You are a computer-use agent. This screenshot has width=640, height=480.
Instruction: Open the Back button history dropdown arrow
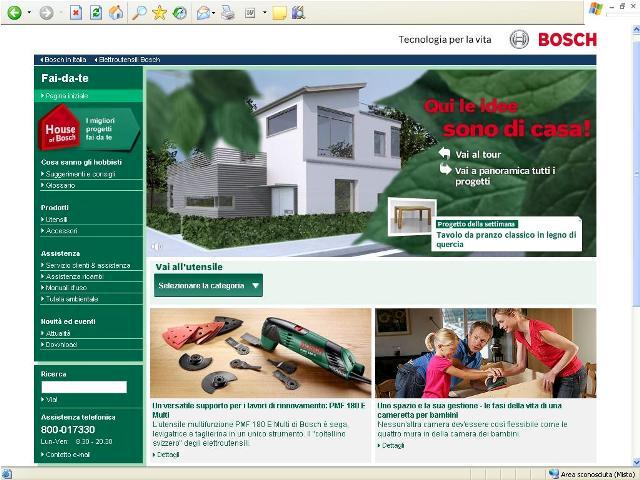click(29, 13)
